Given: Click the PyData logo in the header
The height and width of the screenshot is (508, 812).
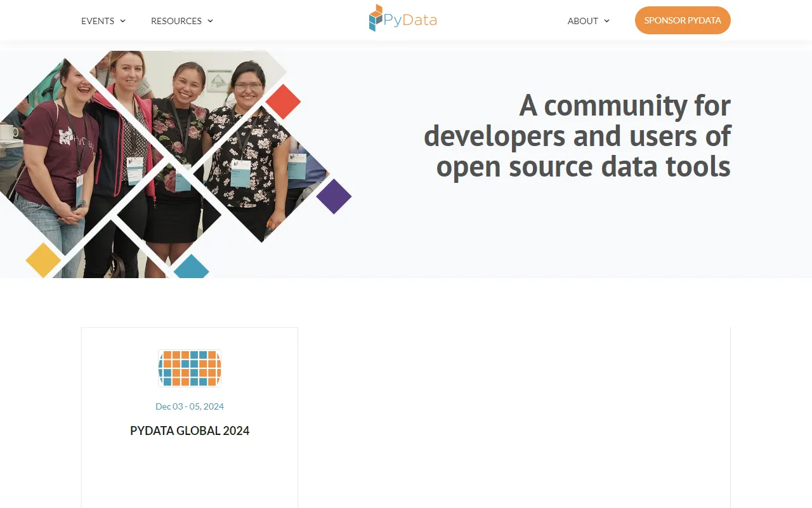Looking at the screenshot, I should click(403, 18).
